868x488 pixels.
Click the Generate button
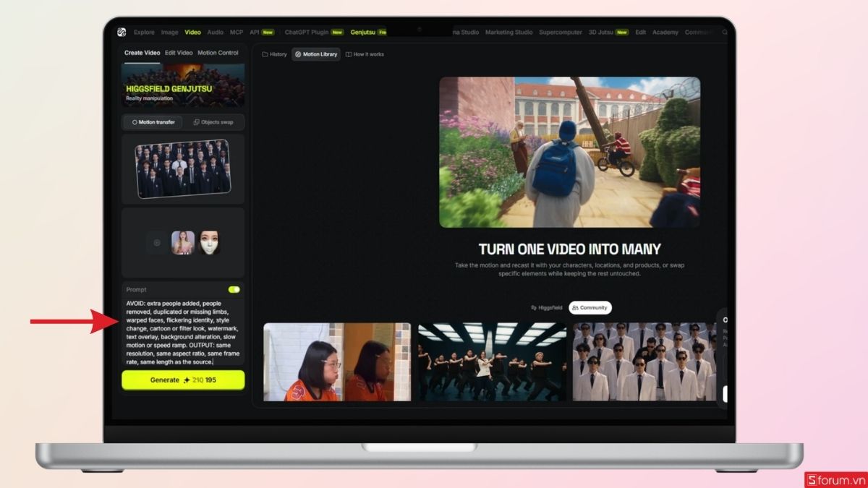(x=183, y=380)
